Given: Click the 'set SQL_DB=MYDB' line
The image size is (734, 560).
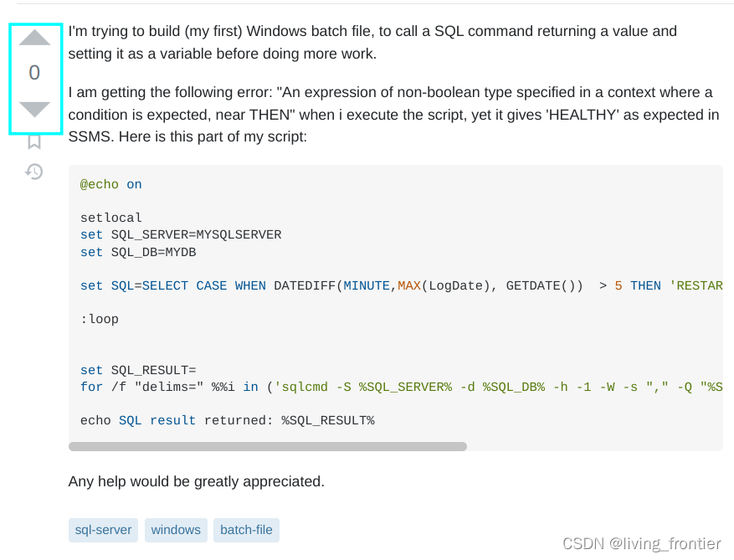Looking at the screenshot, I should coord(138,252).
